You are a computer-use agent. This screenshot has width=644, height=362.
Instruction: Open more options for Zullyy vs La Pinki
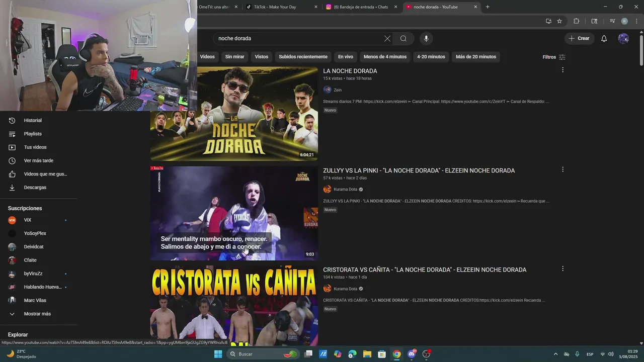click(x=562, y=169)
